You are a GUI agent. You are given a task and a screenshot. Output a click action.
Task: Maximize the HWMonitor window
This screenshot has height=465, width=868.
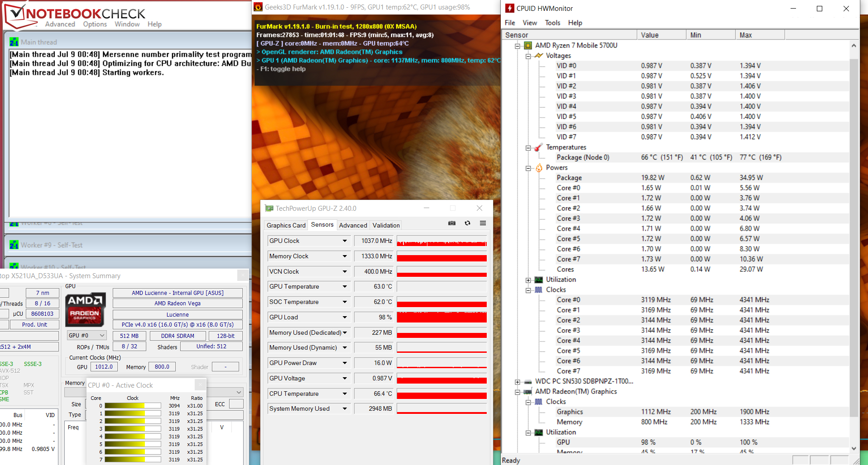820,9
